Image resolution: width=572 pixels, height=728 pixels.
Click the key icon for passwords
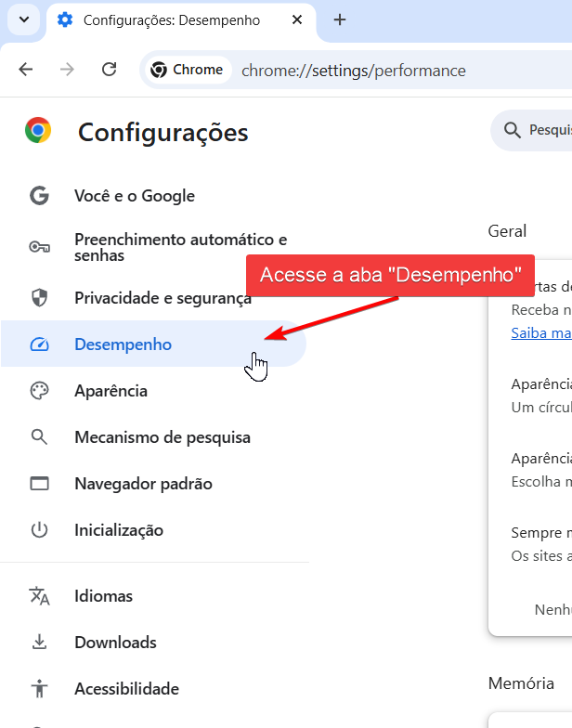[x=39, y=247]
